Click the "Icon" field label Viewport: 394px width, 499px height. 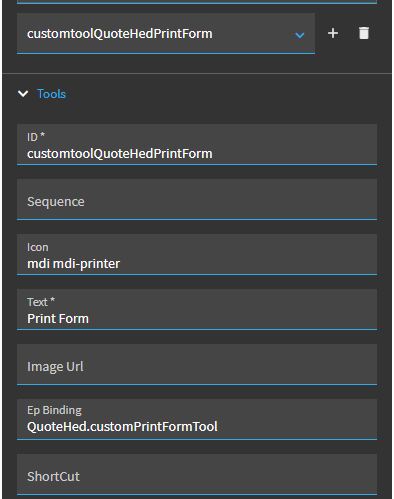(38, 247)
